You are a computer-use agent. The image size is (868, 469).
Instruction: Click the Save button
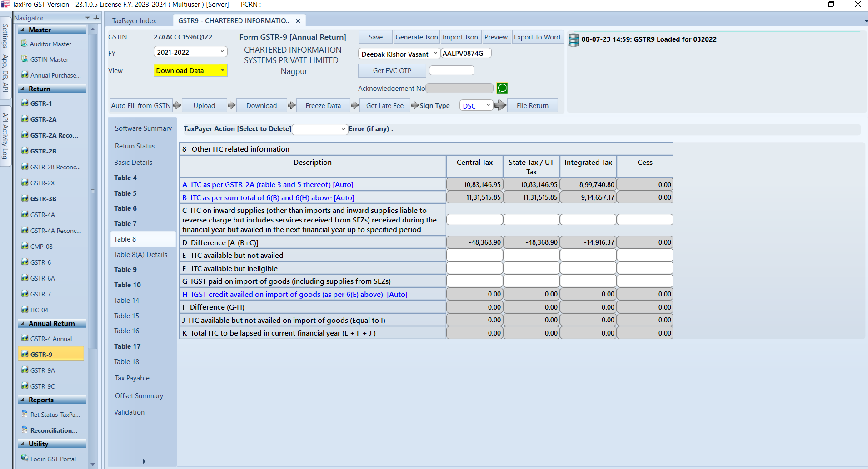375,37
